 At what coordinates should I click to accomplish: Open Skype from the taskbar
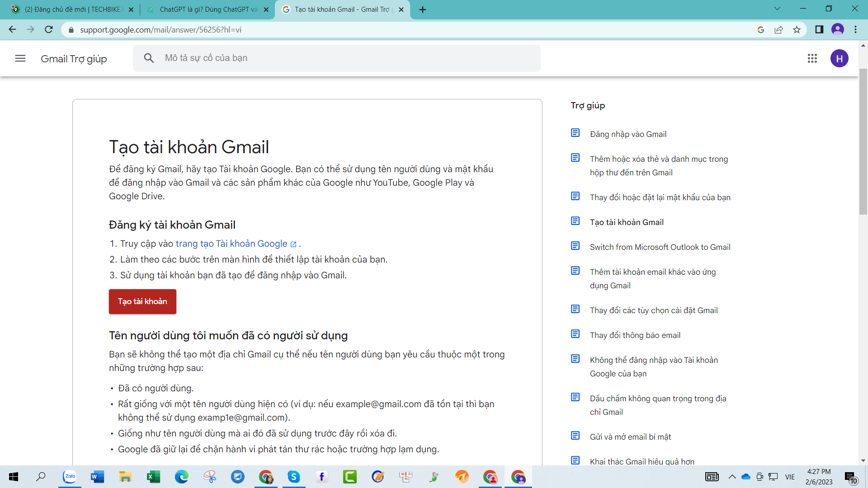click(293, 477)
